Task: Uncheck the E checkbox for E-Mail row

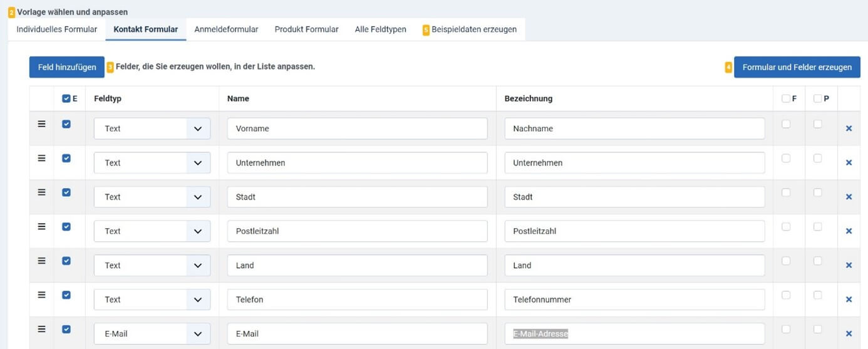Action: click(66, 329)
